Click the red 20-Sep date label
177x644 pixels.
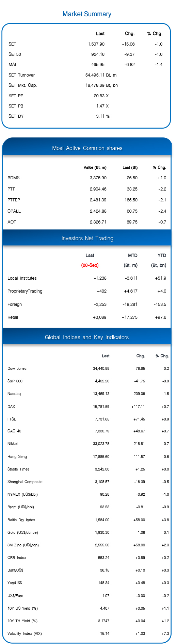[90, 265]
